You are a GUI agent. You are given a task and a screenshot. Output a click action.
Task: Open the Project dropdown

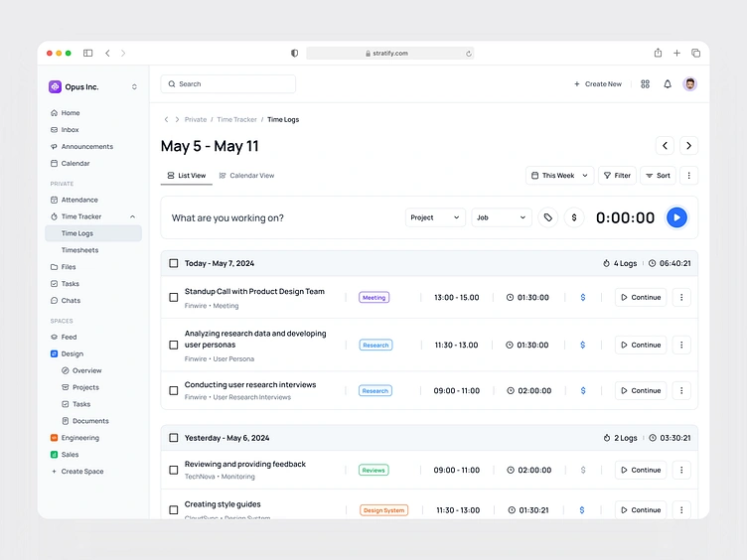pos(435,217)
